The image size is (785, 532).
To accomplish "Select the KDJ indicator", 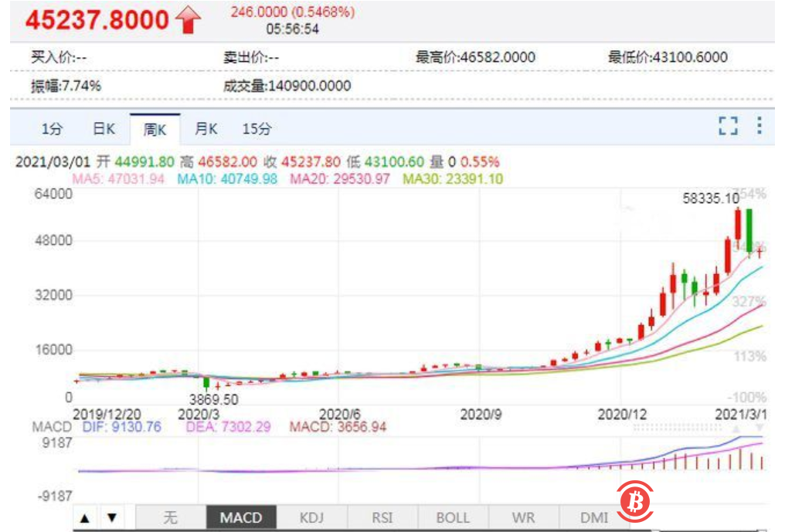I will pyautogui.click(x=312, y=517).
